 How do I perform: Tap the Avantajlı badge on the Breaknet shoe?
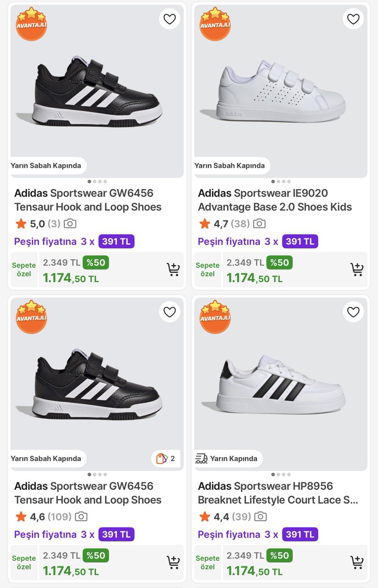click(x=215, y=316)
